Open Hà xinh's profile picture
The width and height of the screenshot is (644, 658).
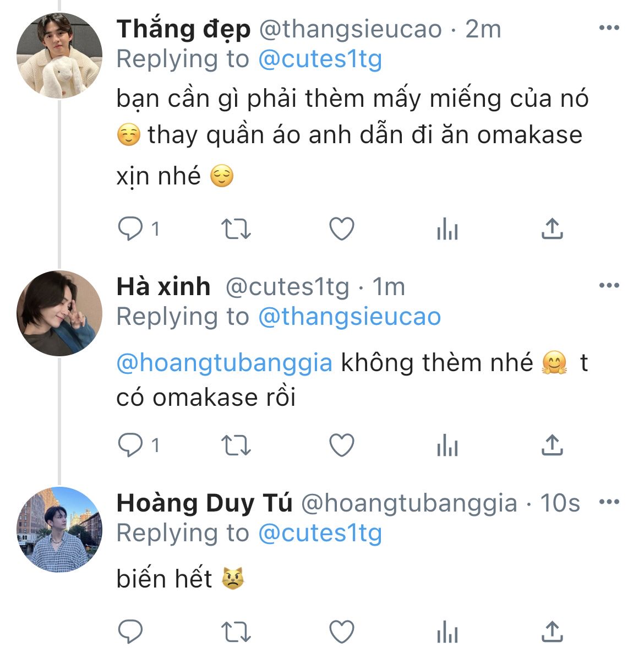point(59,313)
